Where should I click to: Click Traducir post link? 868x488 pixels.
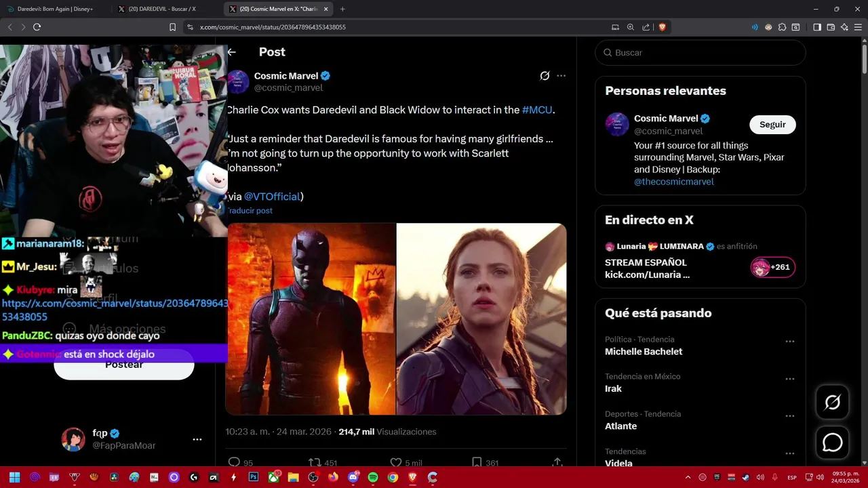click(250, 211)
